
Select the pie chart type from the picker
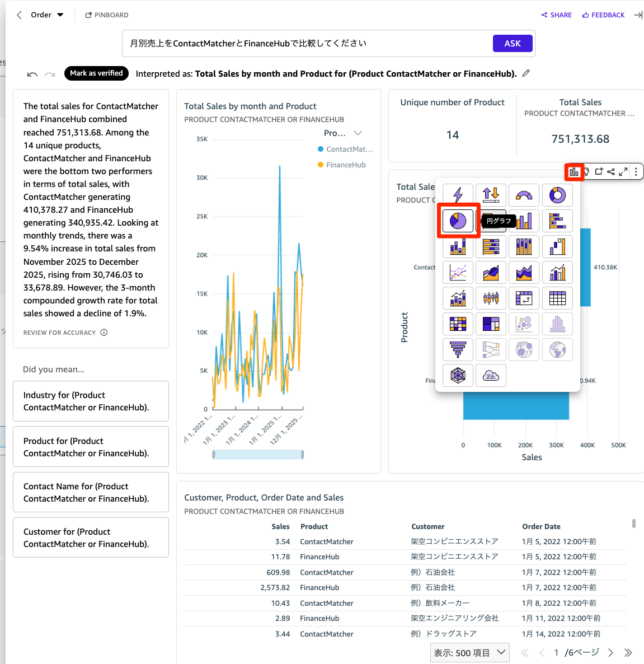pos(458,221)
